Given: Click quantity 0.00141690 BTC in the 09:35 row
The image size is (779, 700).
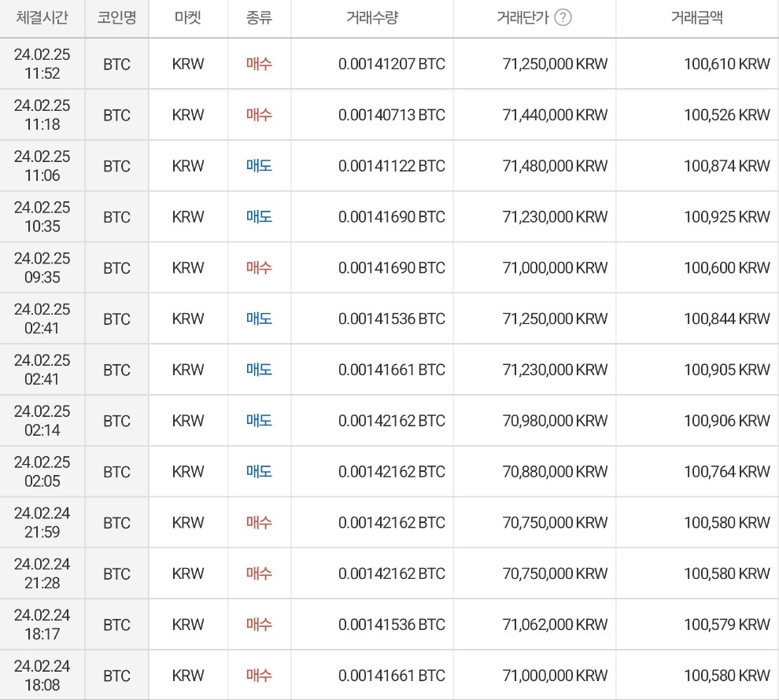Looking at the screenshot, I should [x=392, y=268].
